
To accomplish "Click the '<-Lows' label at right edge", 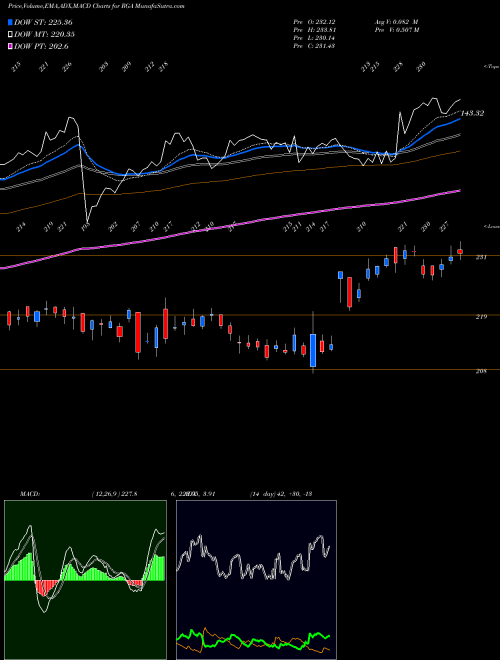I will click(x=492, y=226).
